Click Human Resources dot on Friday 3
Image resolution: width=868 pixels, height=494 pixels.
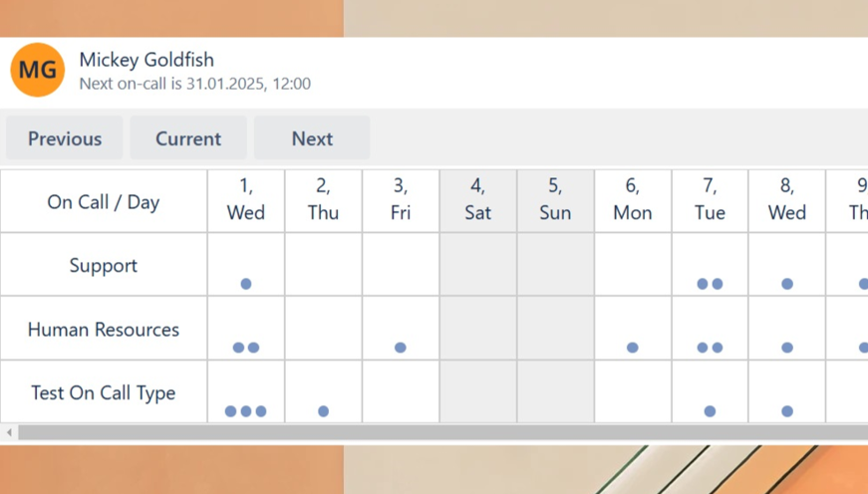click(401, 348)
